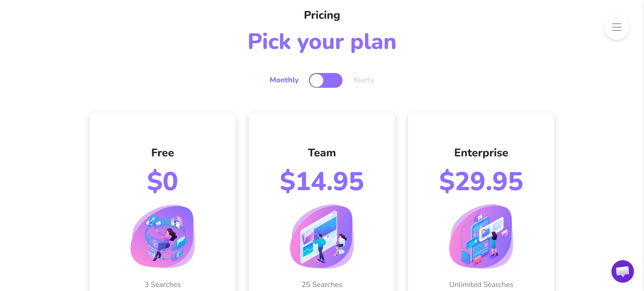644x291 pixels.
Task: Switch the billing toggle to Yearly
Action: point(326,80)
